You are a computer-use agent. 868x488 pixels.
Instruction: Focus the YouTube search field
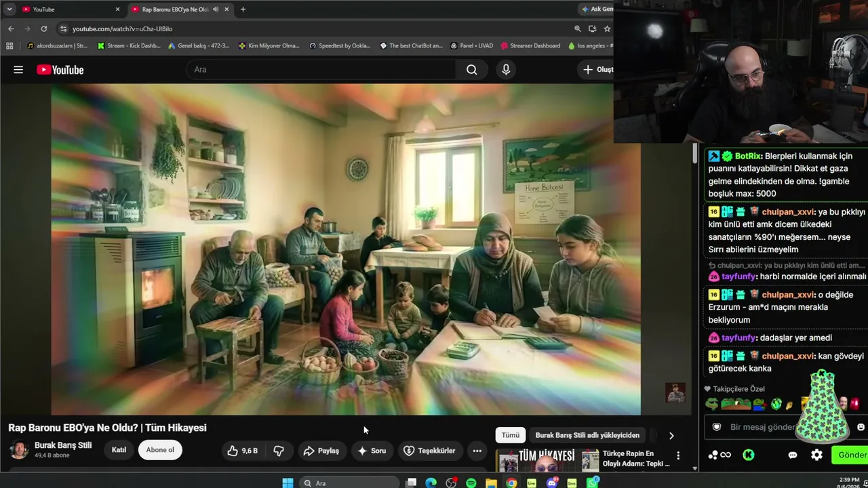click(321, 70)
